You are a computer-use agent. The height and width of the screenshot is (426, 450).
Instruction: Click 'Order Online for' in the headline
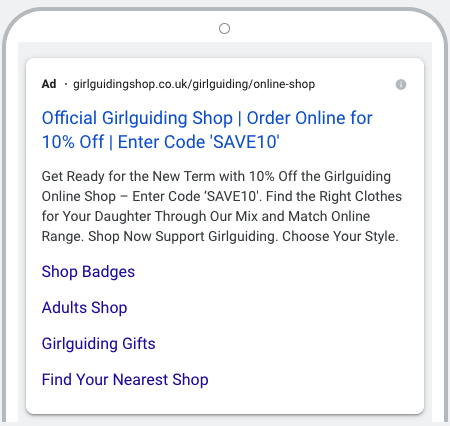coord(309,118)
